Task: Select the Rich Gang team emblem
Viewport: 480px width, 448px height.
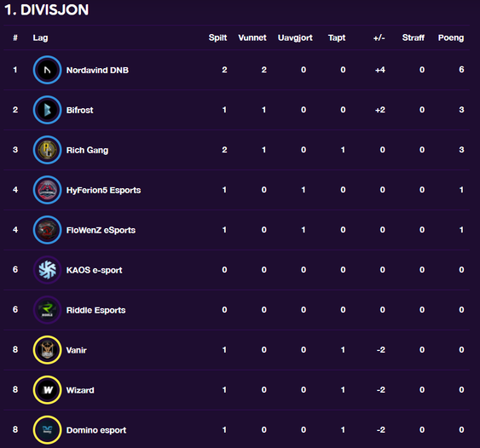Action: pos(47,150)
